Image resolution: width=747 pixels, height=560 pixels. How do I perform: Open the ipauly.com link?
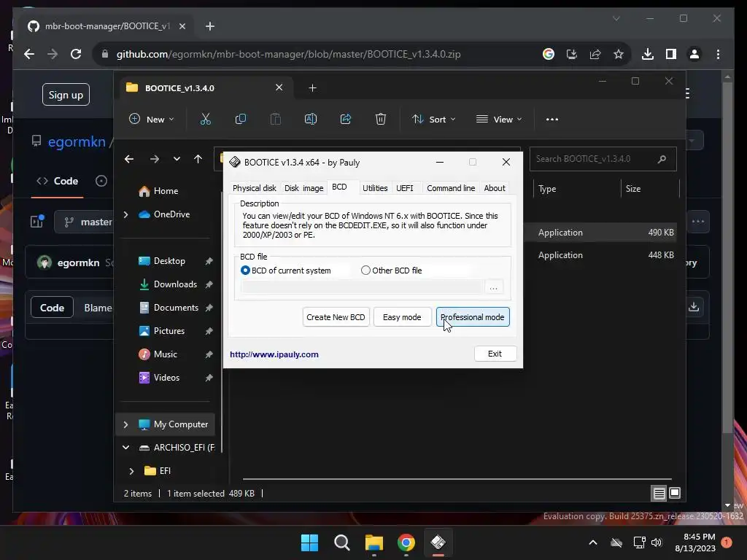(x=274, y=354)
